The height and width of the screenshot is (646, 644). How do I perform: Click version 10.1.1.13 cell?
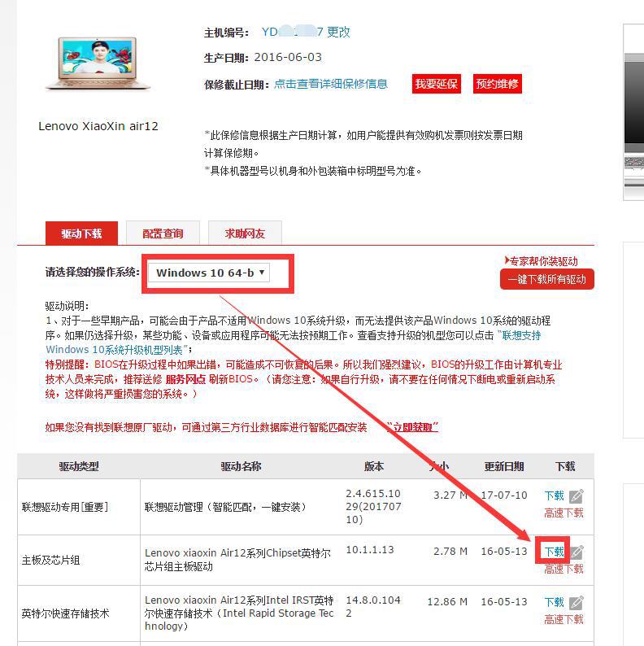pos(370,550)
